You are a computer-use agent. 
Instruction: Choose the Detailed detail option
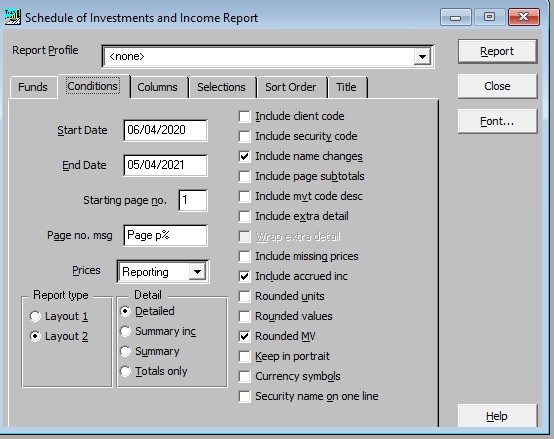pyautogui.click(x=125, y=311)
